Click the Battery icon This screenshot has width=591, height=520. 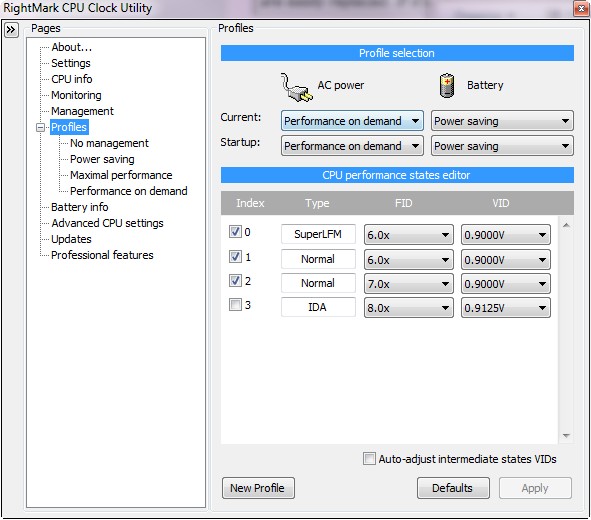click(447, 85)
